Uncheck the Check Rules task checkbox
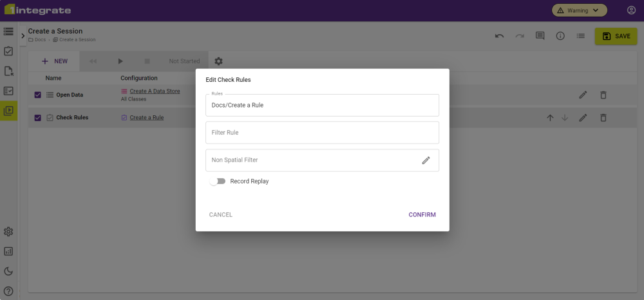644x300 pixels. pyautogui.click(x=37, y=118)
